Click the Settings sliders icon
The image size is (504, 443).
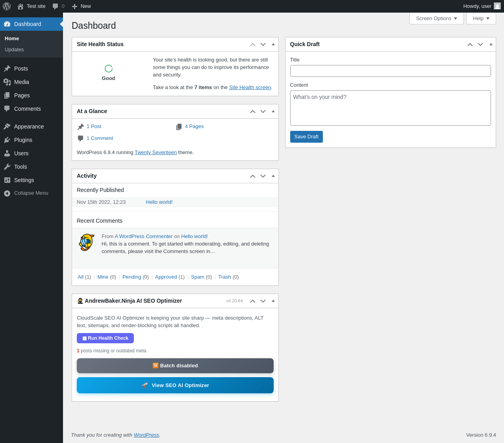click(7, 180)
